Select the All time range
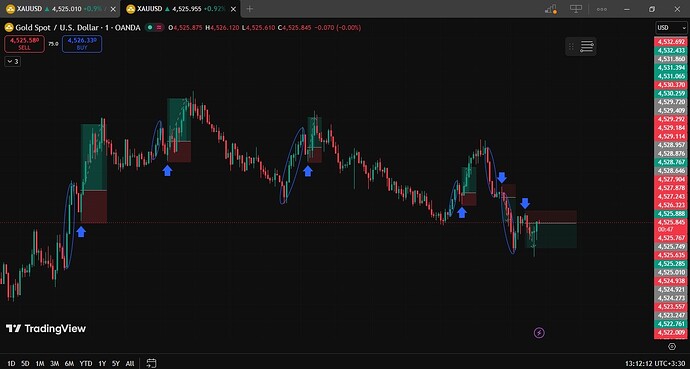This screenshot has width=690, height=369. point(130,364)
